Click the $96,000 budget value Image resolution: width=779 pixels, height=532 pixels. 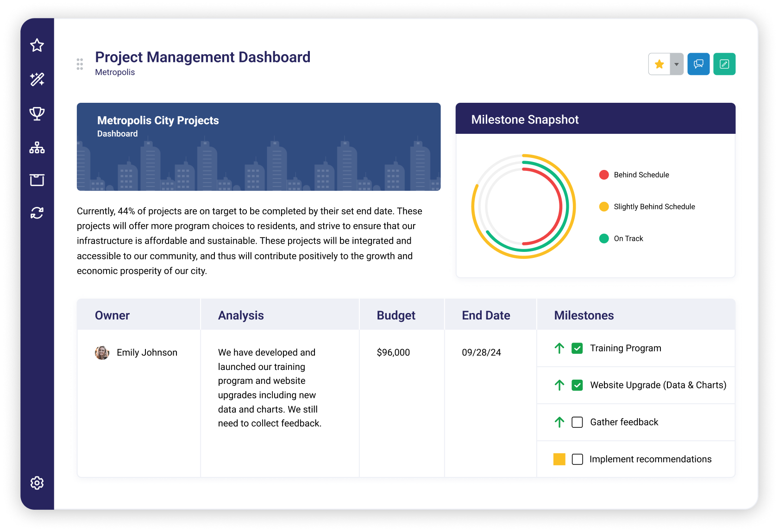click(x=393, y=353)
